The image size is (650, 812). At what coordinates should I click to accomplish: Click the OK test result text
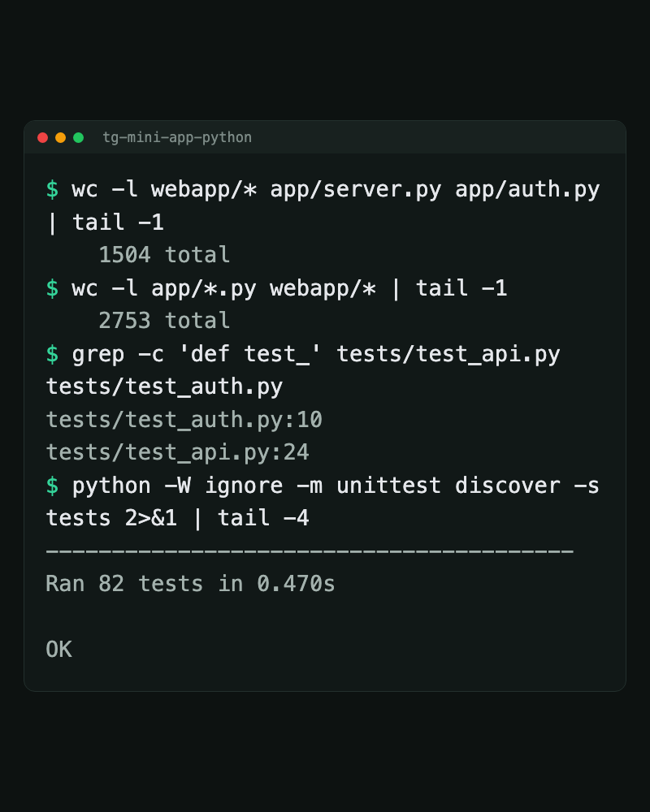coord(59,650)
